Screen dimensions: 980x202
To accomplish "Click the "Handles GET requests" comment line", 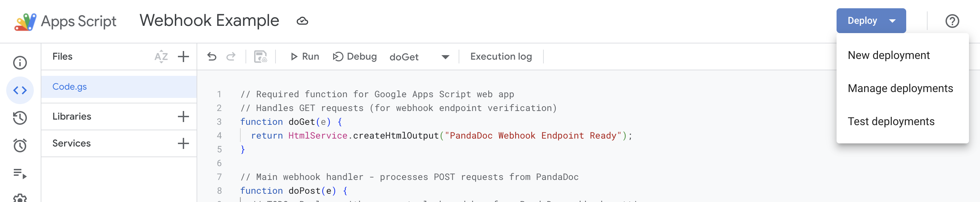I will pyautogui.click(x=398, y=108).
